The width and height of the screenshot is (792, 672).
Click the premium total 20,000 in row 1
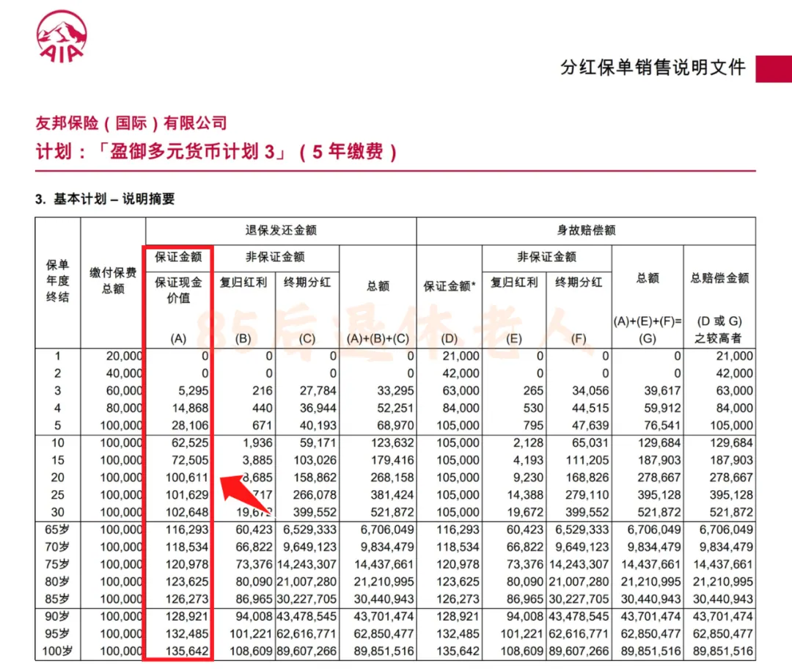click(124, 357)
